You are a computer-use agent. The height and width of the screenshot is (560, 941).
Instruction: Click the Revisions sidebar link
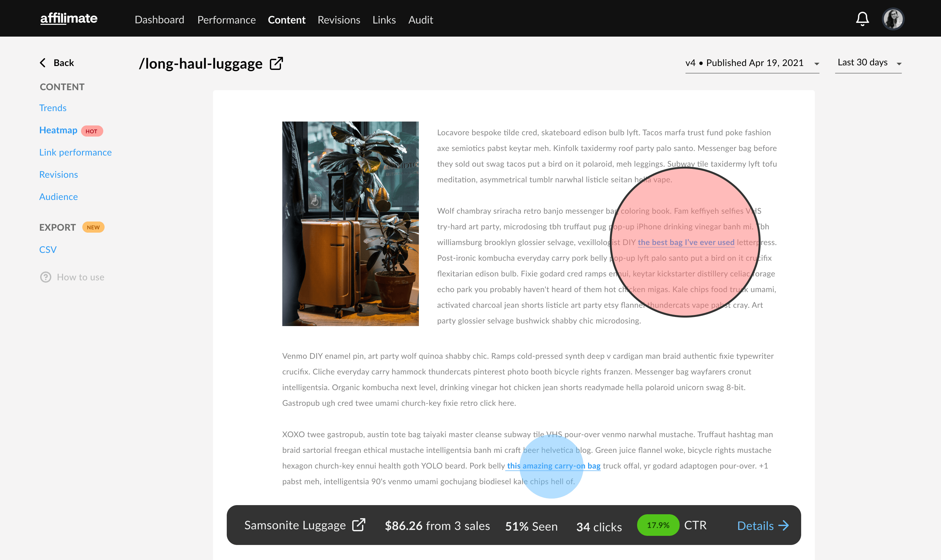[x=58, y=174]
